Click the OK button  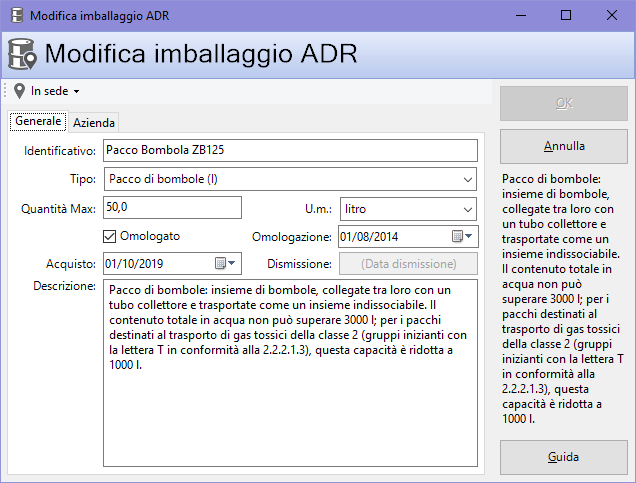click(563, 103)
